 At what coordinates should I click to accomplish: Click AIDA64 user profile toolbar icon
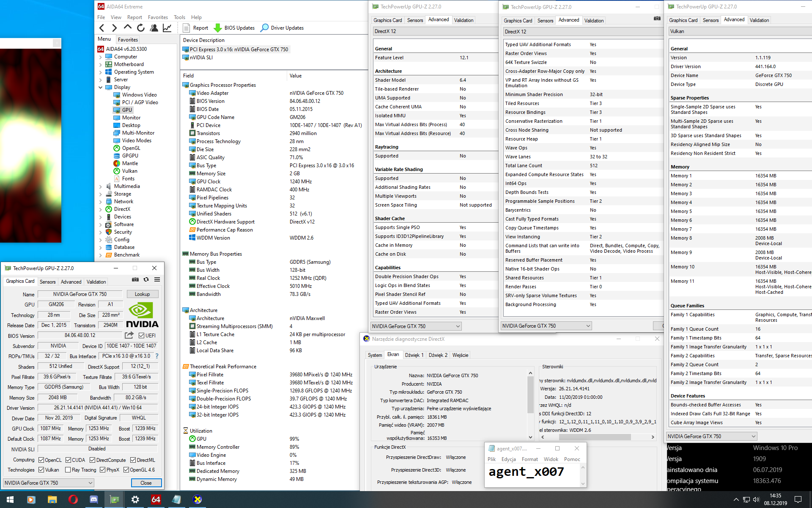click(154, 28)
